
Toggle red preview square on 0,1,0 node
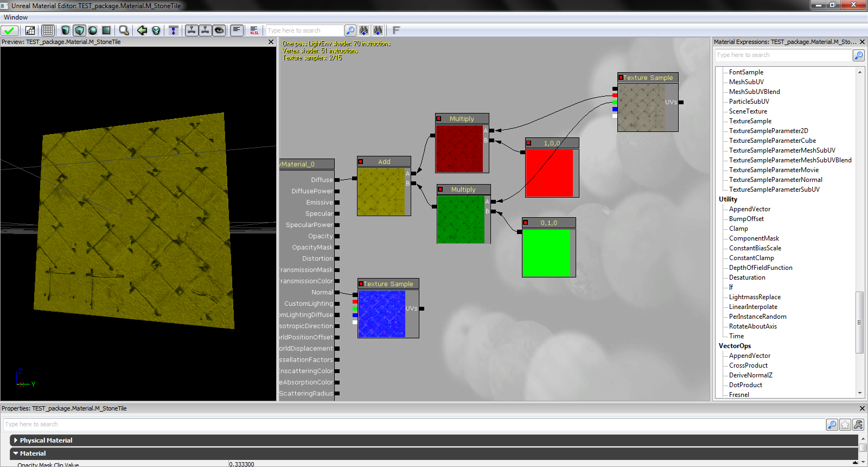[526, 223]
